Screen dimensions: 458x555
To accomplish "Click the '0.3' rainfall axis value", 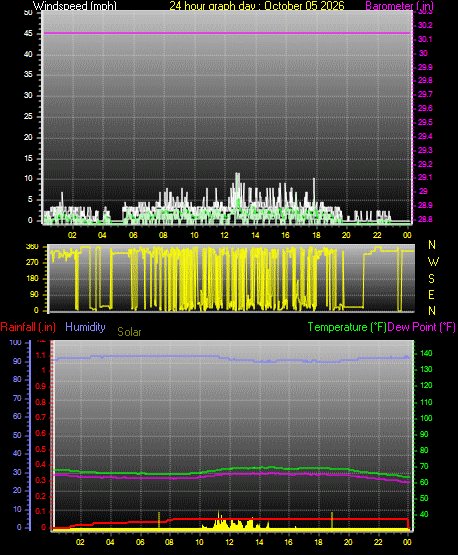I will [x=41, y=481].
